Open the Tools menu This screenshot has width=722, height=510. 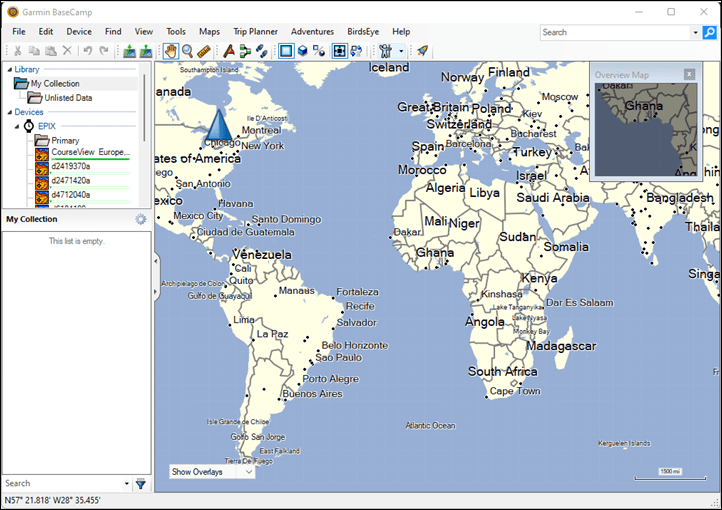176,32
